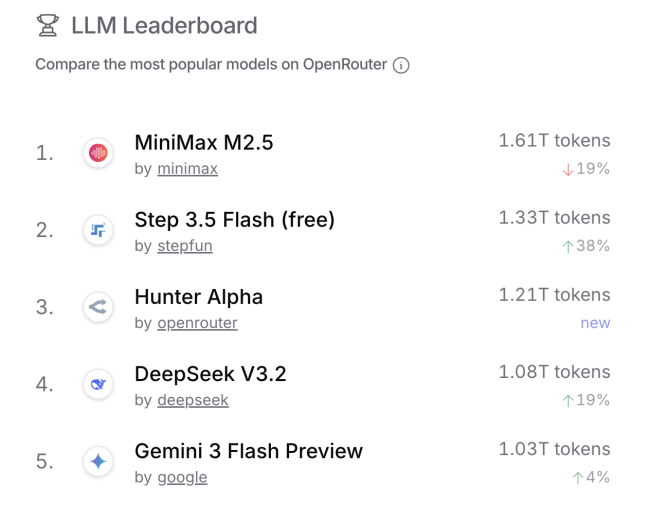The height and width of the screenshot is (505, 650).
Task: Open the deepseek author link
Action: [192, 400]
